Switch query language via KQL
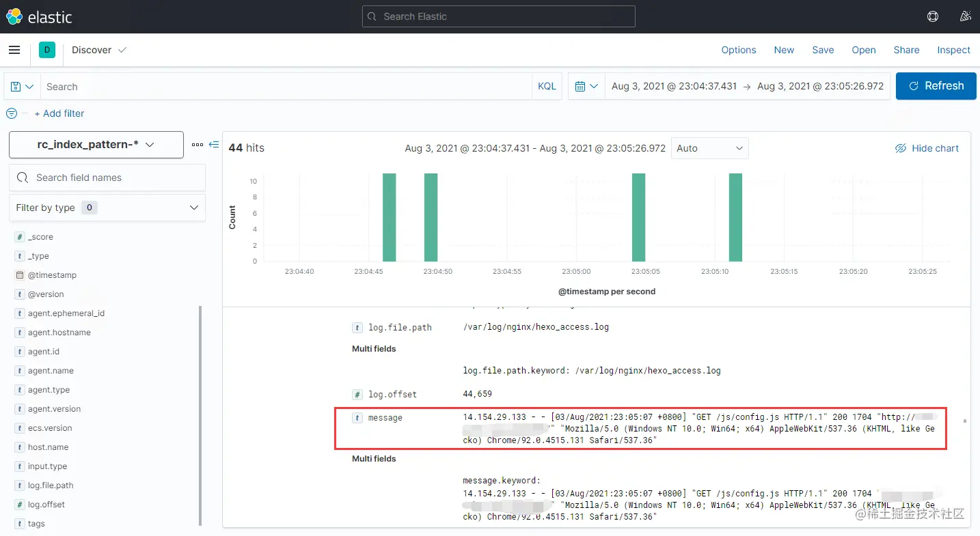Viewport: 980px width, 536px height. (x=547, y=87)
